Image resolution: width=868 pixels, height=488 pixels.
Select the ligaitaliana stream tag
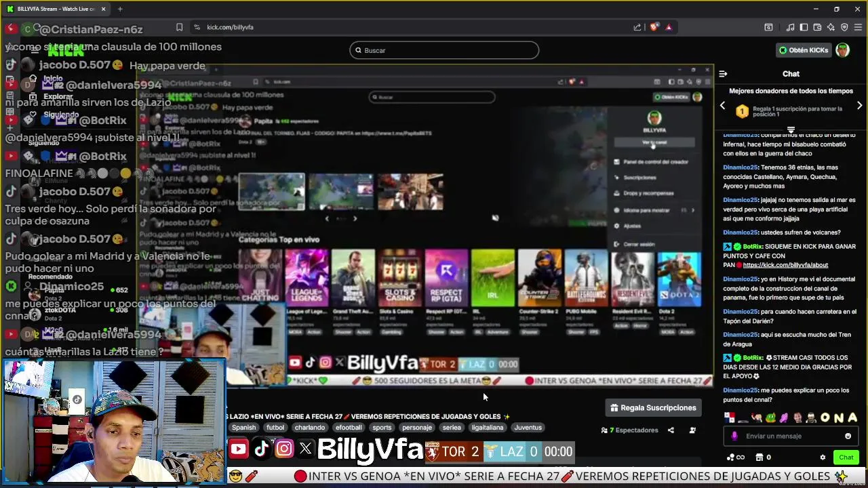click(x=488, y=428)
